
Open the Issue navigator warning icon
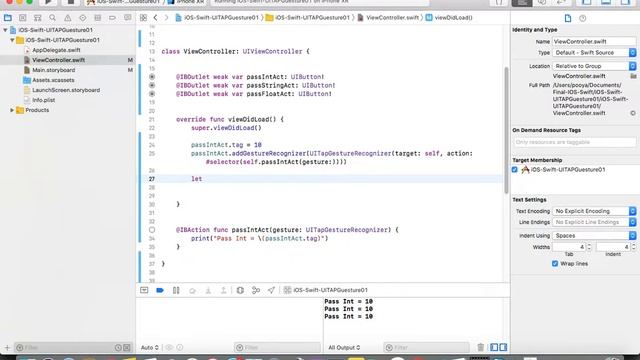click(x=67, y=18)
